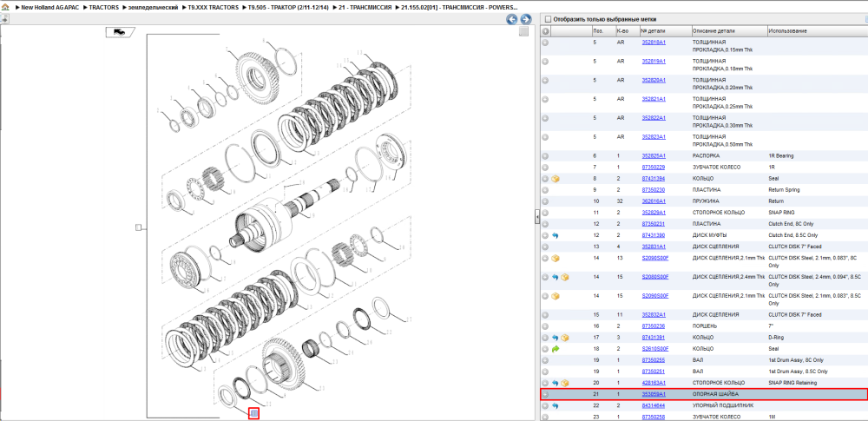Toggle the select circle for part 87350229
Viewport: 868px width, 421px height.
[545, 168]
